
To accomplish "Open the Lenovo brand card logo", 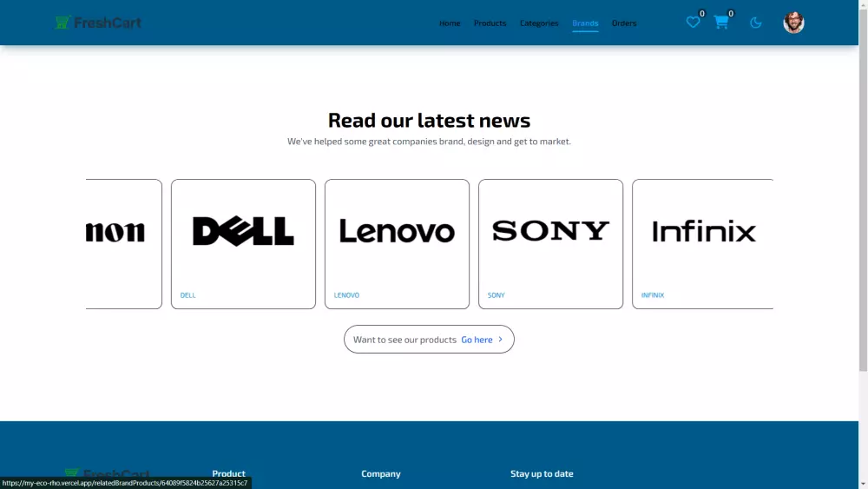I will pos(397,231).
